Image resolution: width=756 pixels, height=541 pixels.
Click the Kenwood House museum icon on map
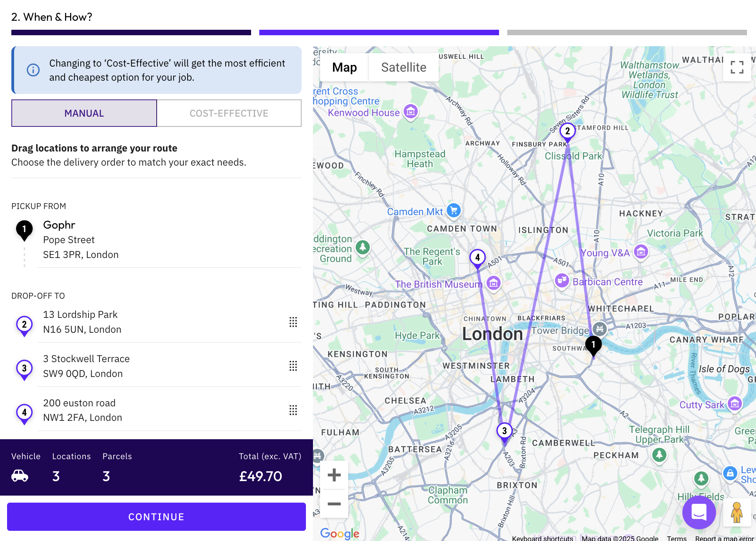click(411, 112)
